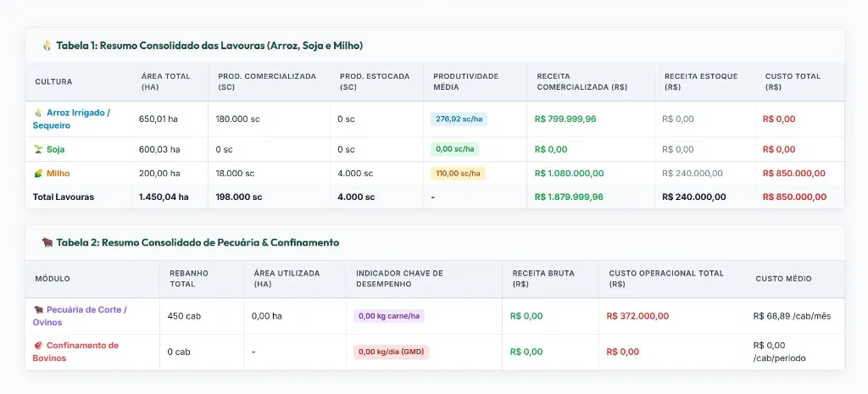Screen dimensions: 868x394
Task: Click the R$ 68,89 /cab/mês average cost
Action: point(793,316)
